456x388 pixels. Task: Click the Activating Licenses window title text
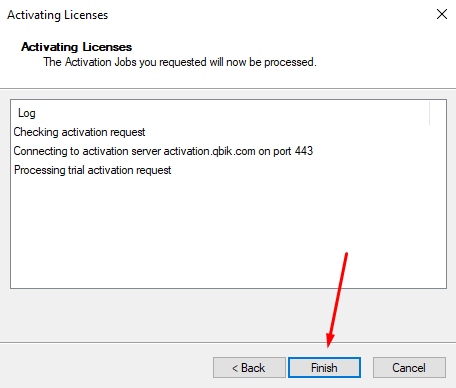coord(58,15)
